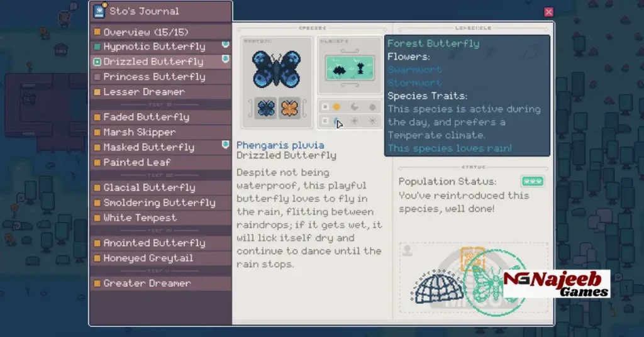Select the blue butterfly wing variant thumbnail
This screenshot has width=644, height=337.
coord(266,108)
